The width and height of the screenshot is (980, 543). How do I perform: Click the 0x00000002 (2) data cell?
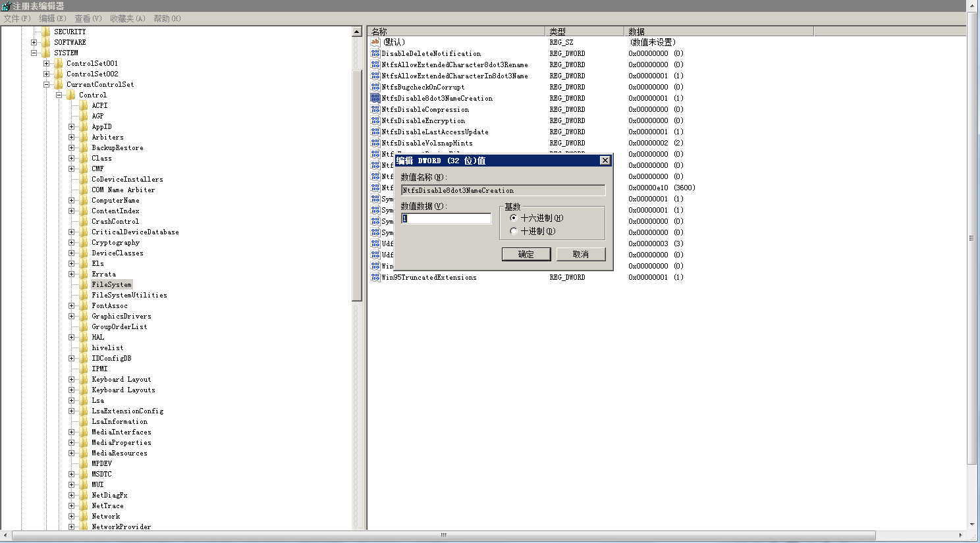tap(655, 143)
